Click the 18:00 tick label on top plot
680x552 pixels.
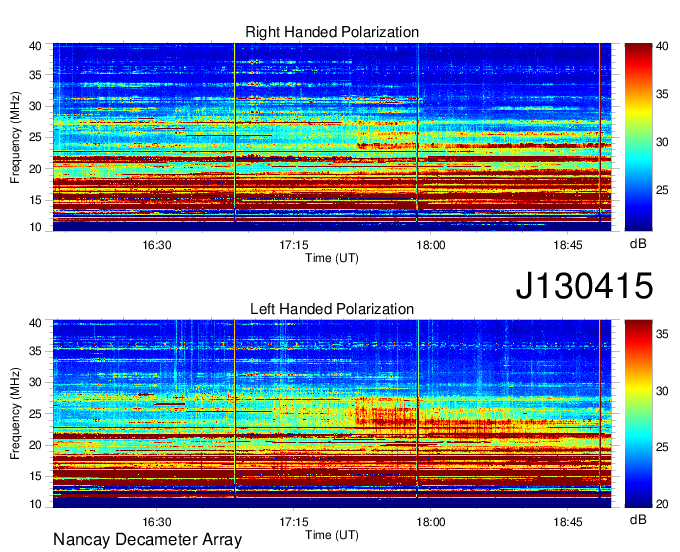[431, 245]
